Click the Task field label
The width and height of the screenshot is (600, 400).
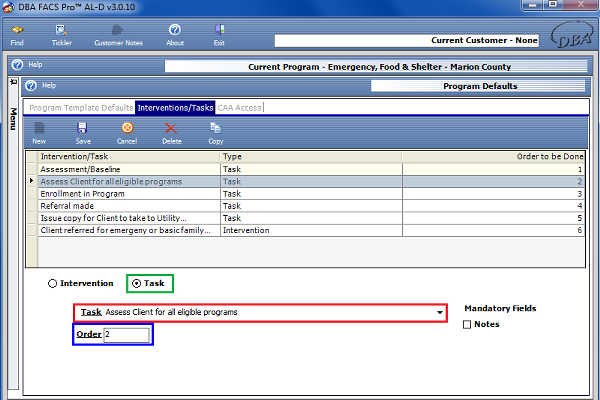coord(91,312)
